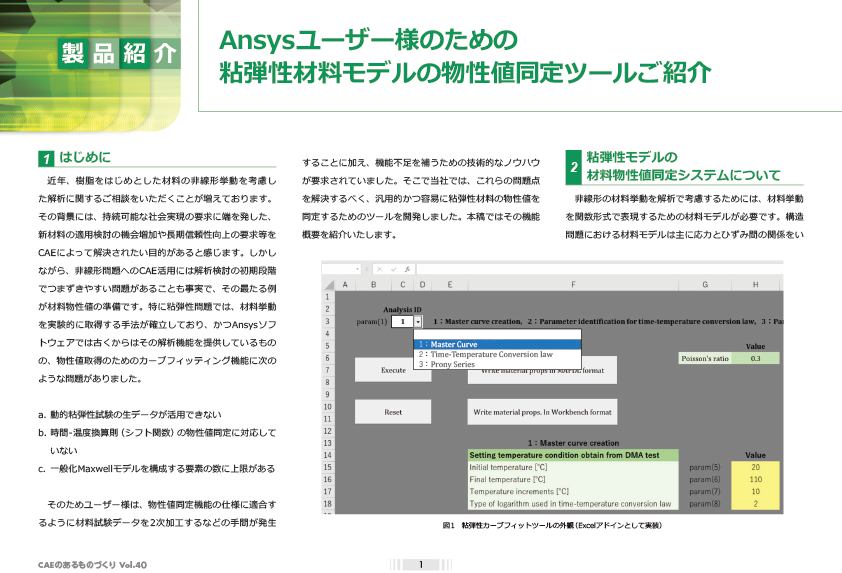The height and width of the screenshot is (573, 842).
Task: Click the fx insert function icon
Action: [x=408, y=269]
